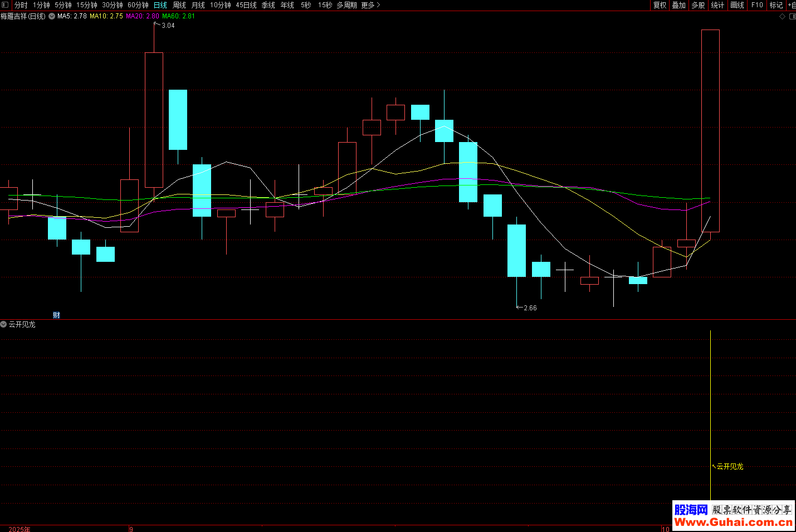Viewport: 796px width, 532px height.
Task: Toggle 多股 multi-stock view
Action: (x=698, y=5)
